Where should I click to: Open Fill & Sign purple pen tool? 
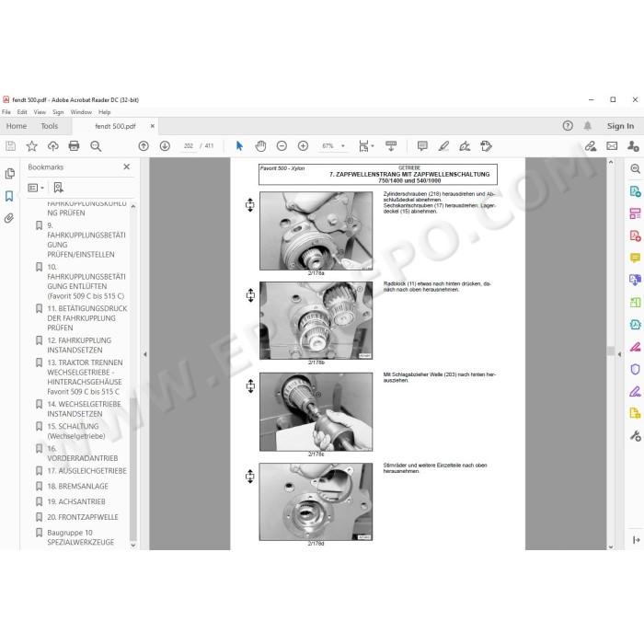click(635, 391)
